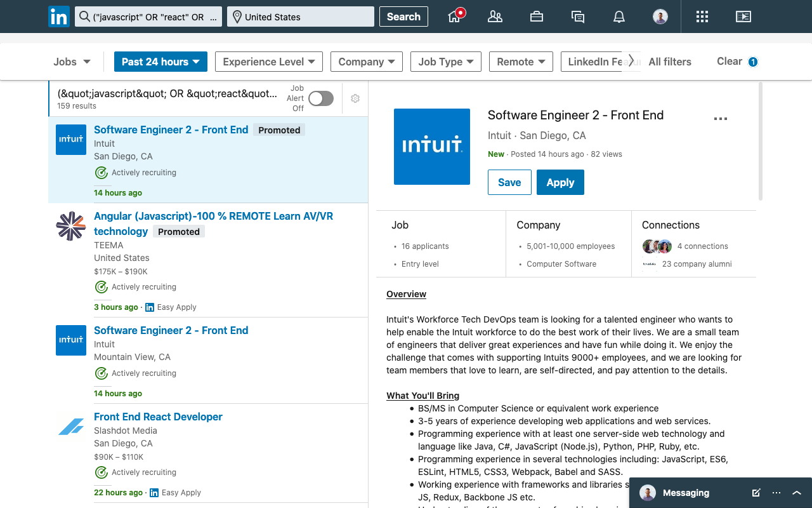Screen dimensions: 812x508
Task: Expand Experience Level filter
Action: (x=269, y=62)
